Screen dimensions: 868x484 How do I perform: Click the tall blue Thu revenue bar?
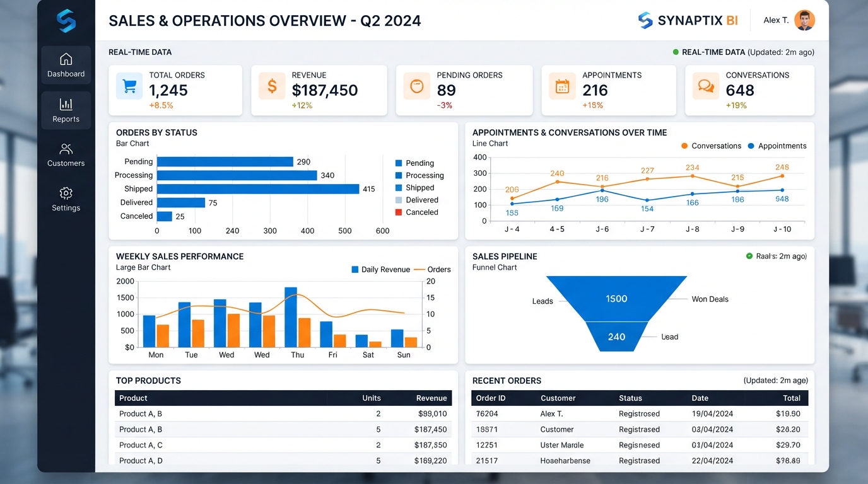291,317
